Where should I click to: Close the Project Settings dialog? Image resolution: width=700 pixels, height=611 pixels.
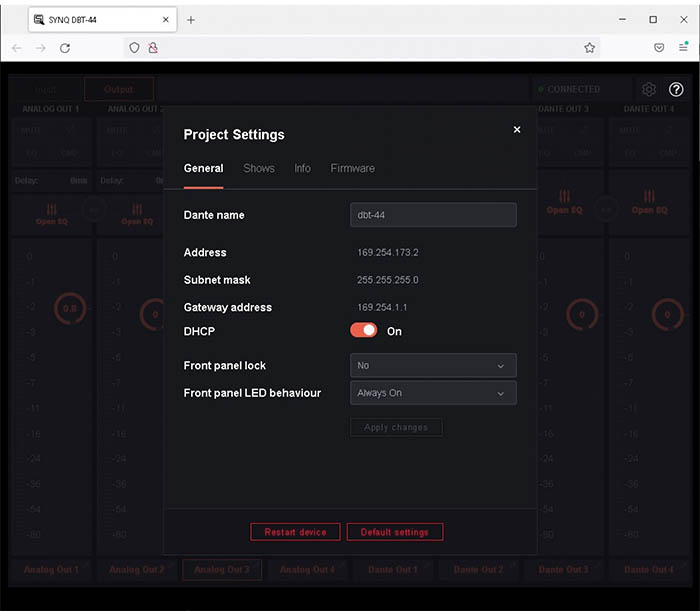coord(517,130)
